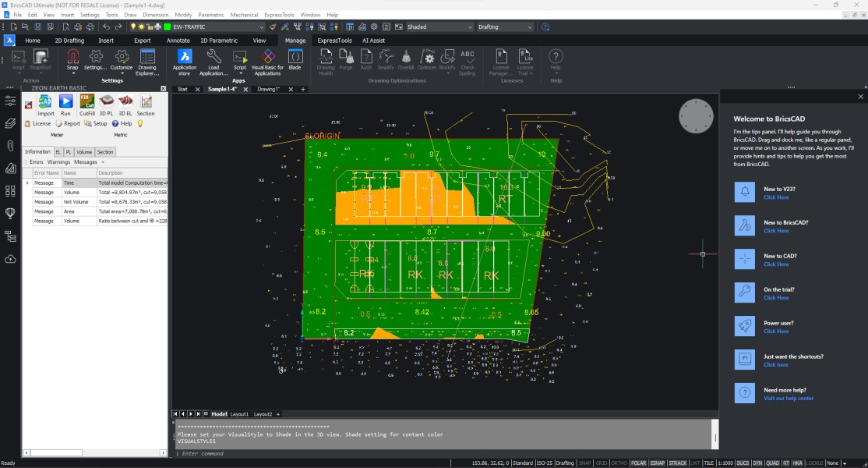Click the Setup button in Zeon panel
The image size is (868, 468).
pyautogui.click(x=96, y=123)
